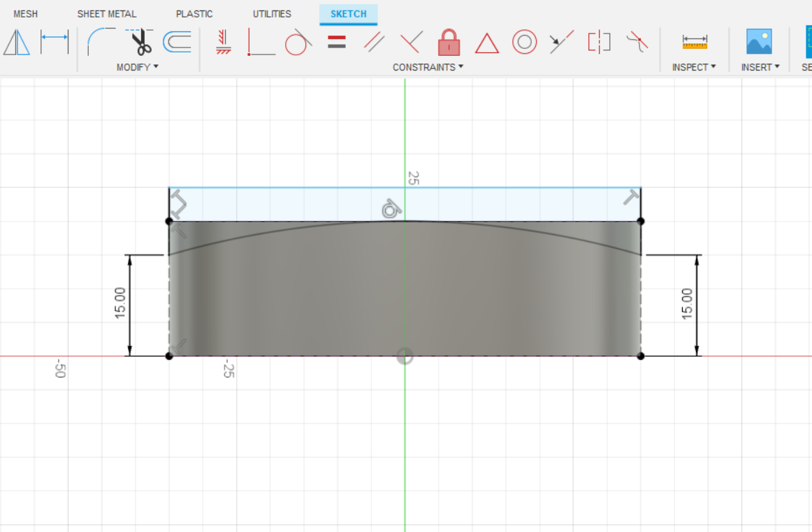Image resolution: width=812 pixels, height=532 pixels.
Task: Apply the Equal constraint
Action: 337,42
